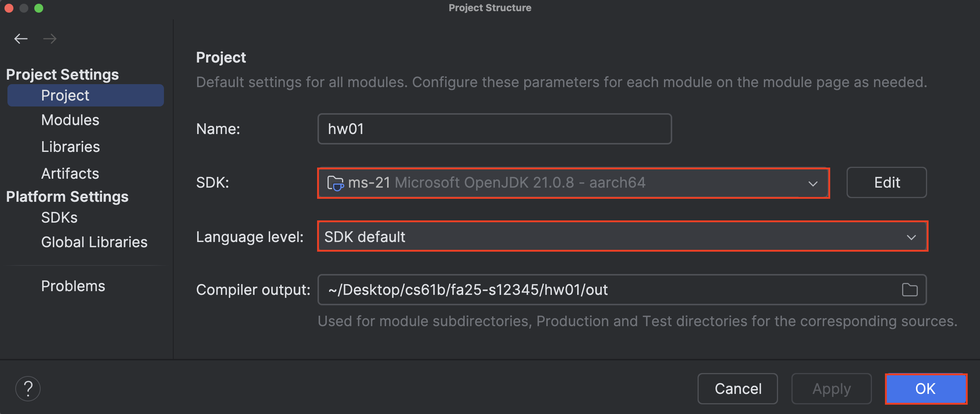Viewport: 980px width, 414px height.
Task: Confirm settings with the OK button
Action: pos(926,389)
